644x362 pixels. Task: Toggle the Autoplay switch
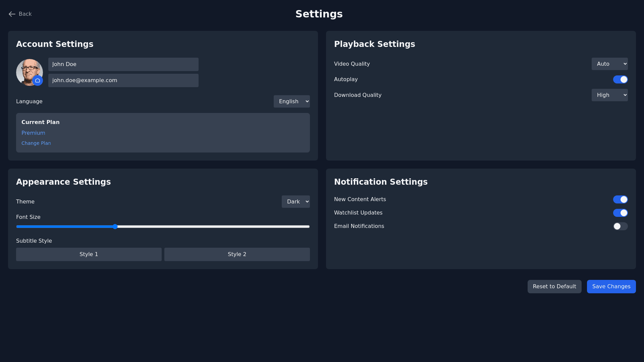[x=620, y=79]
